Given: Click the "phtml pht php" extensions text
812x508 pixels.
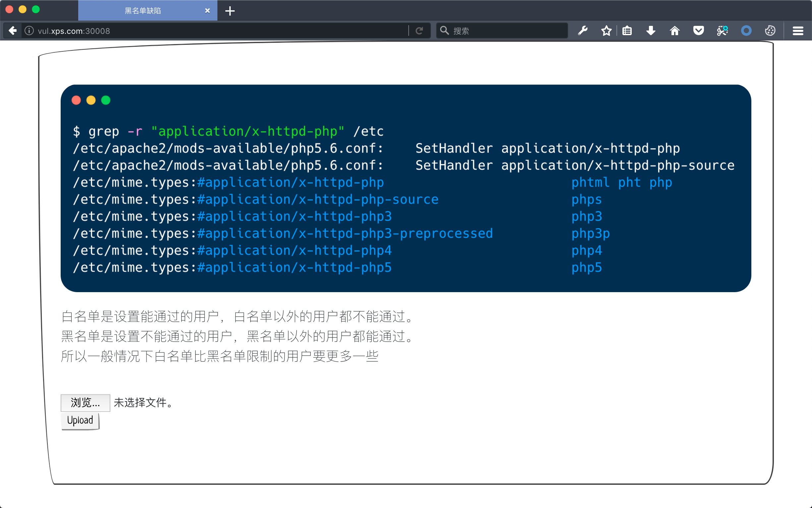Looking at the screenshot, I should click(x=621, y=182).
